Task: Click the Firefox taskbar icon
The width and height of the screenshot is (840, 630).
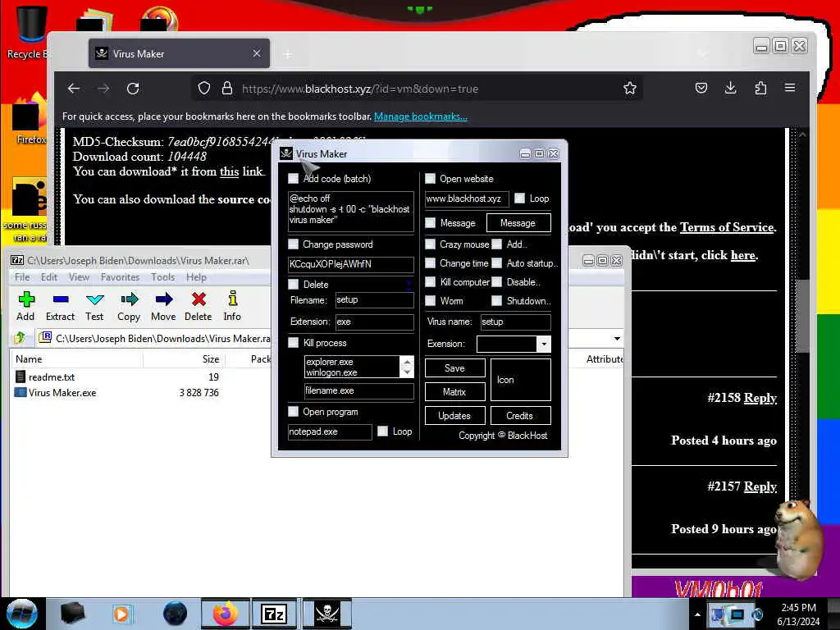Action: [x=225, y=614]
